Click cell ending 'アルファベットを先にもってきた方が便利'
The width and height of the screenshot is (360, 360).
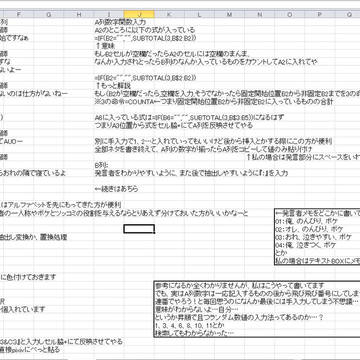coord(60,205)
